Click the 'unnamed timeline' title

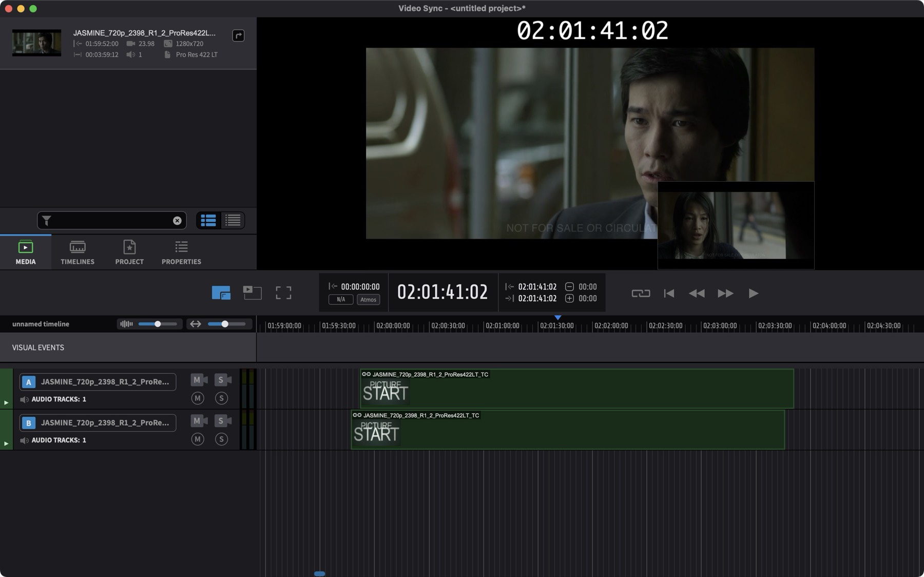[41, 324]
